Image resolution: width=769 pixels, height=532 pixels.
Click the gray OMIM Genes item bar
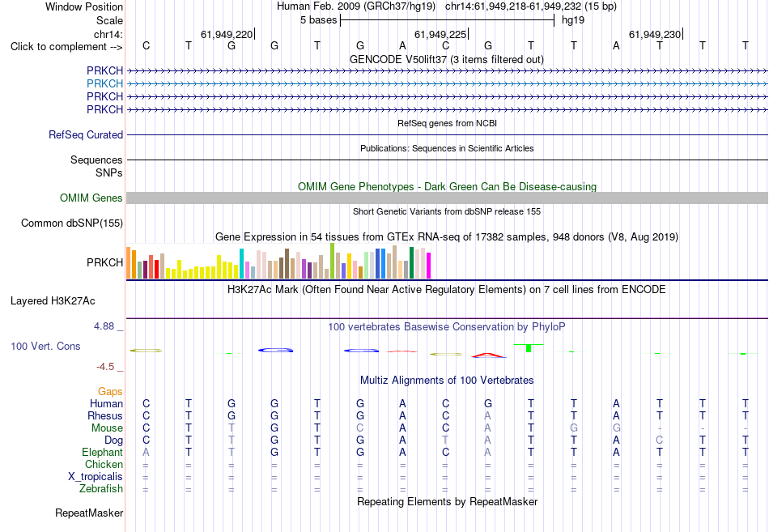pos(447,198)
